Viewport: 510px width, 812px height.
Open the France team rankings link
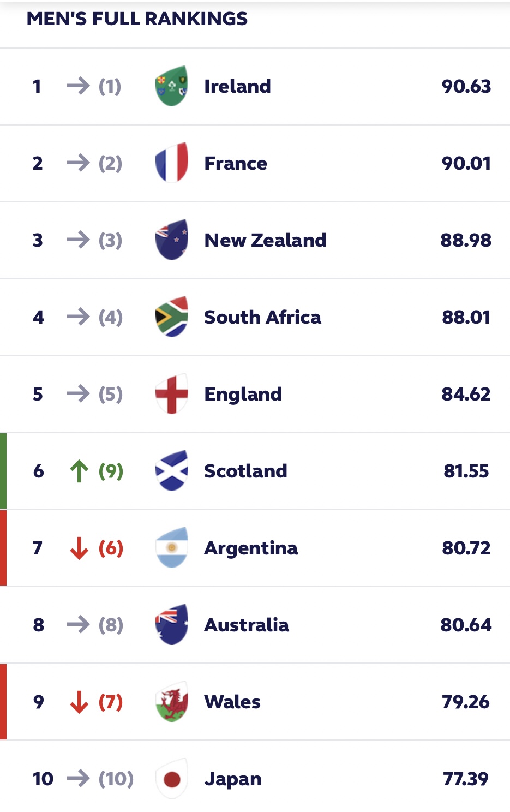pyautogui.click(x=235, y=163)
